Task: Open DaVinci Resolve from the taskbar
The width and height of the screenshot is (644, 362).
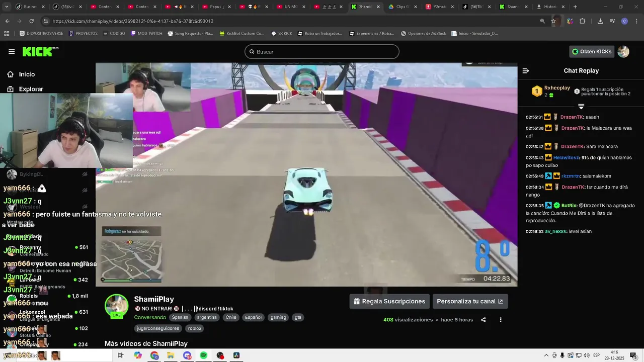Action: [x=236, y=355]
